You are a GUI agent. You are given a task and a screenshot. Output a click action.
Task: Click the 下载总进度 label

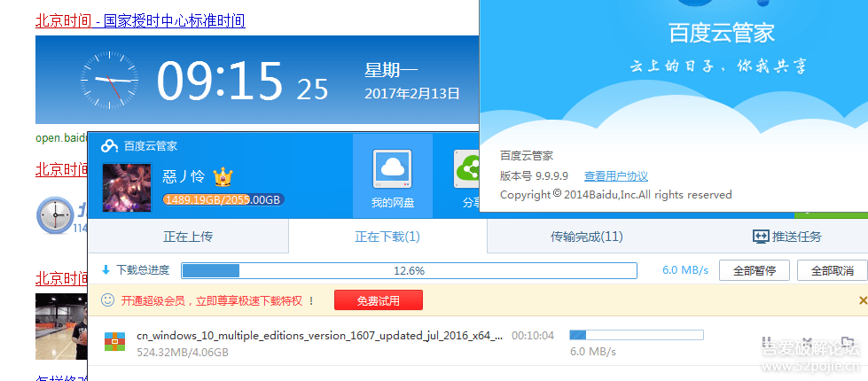point(143,270)
